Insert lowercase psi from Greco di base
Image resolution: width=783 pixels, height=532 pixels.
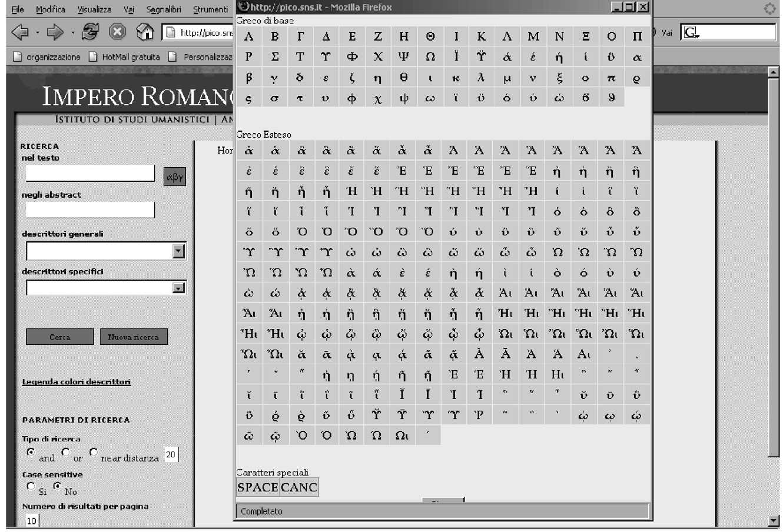pyautogui.click(x=404, y=98)
